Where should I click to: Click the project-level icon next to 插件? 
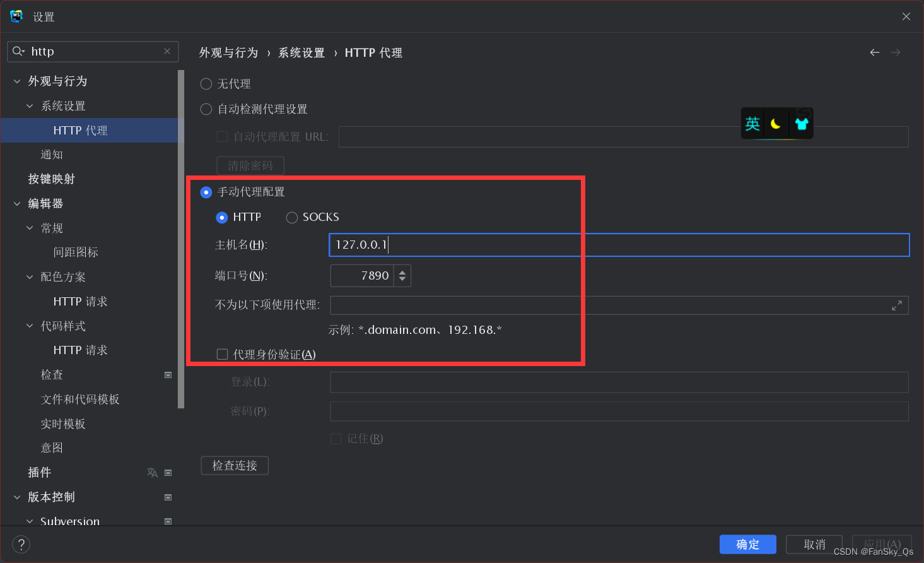[x=168, y=473]
